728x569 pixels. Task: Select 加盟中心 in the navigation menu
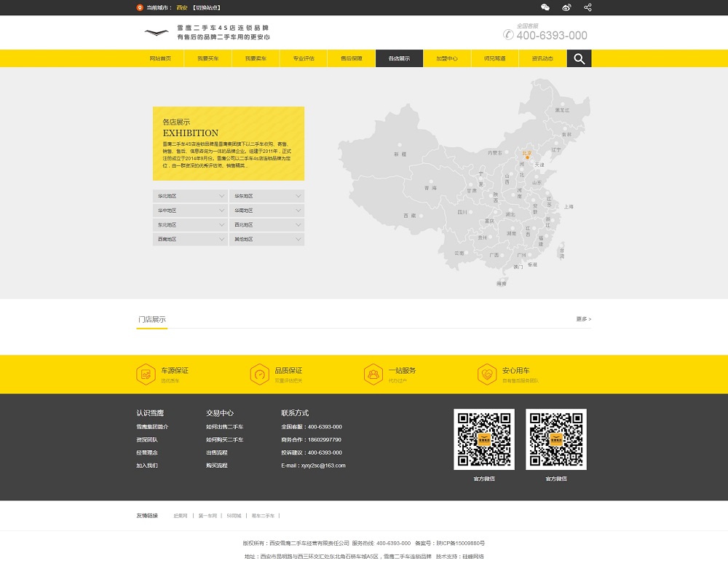(447, 58)
